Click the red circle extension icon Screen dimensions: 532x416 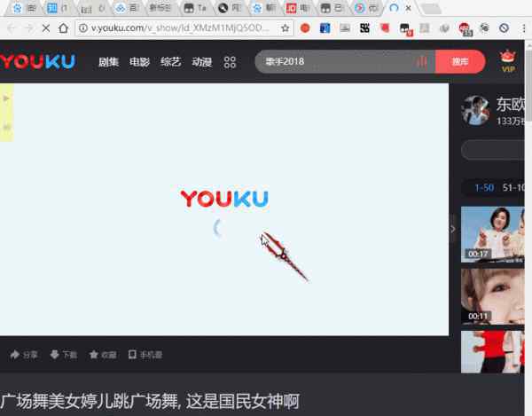pyautogui.click(x=305, y=28)
